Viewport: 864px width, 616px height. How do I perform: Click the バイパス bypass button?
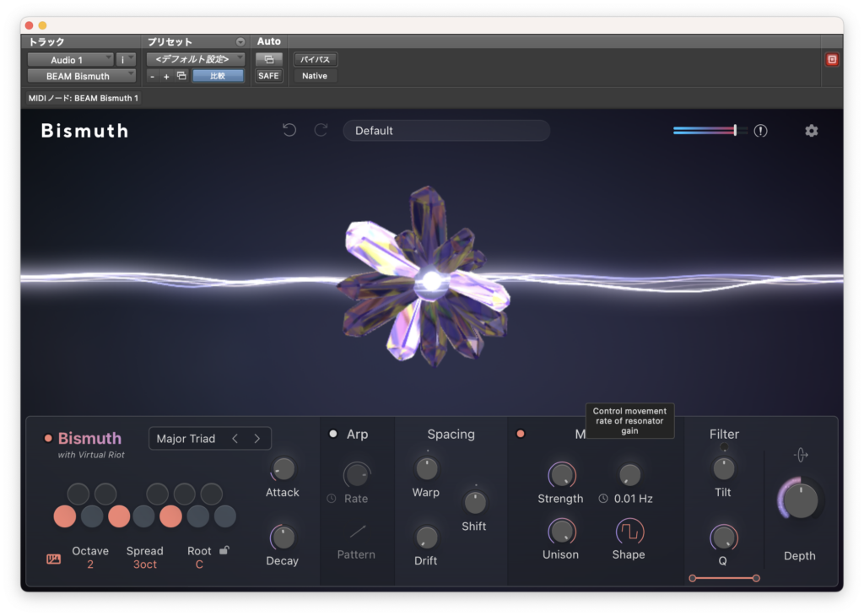coord(316,59)
